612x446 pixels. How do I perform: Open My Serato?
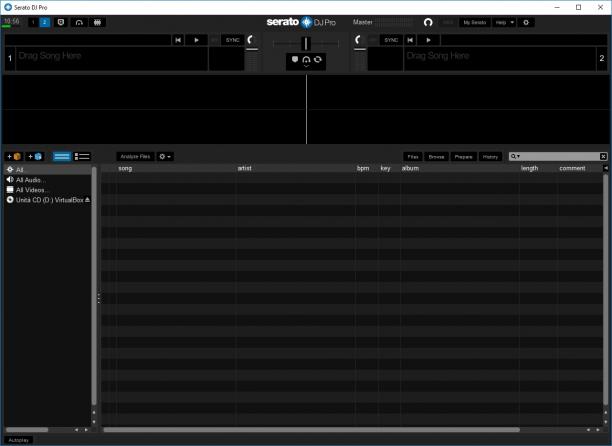[475, 23]
